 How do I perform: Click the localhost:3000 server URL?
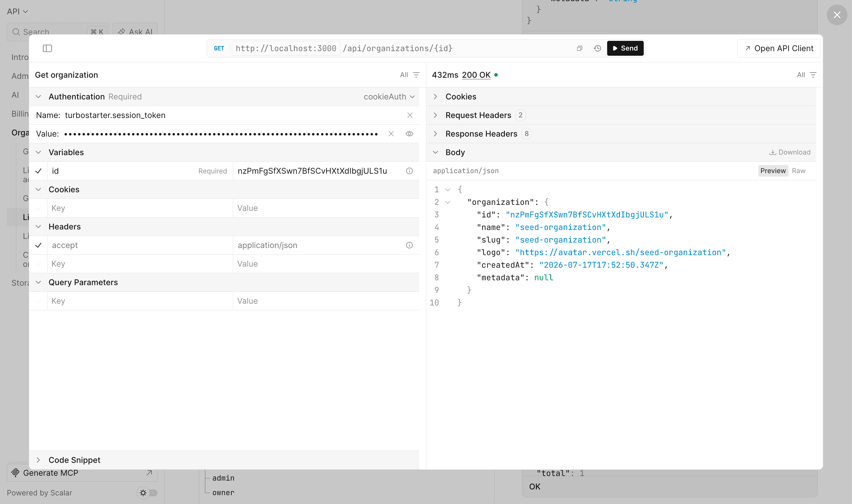click(x=286, y=48)
